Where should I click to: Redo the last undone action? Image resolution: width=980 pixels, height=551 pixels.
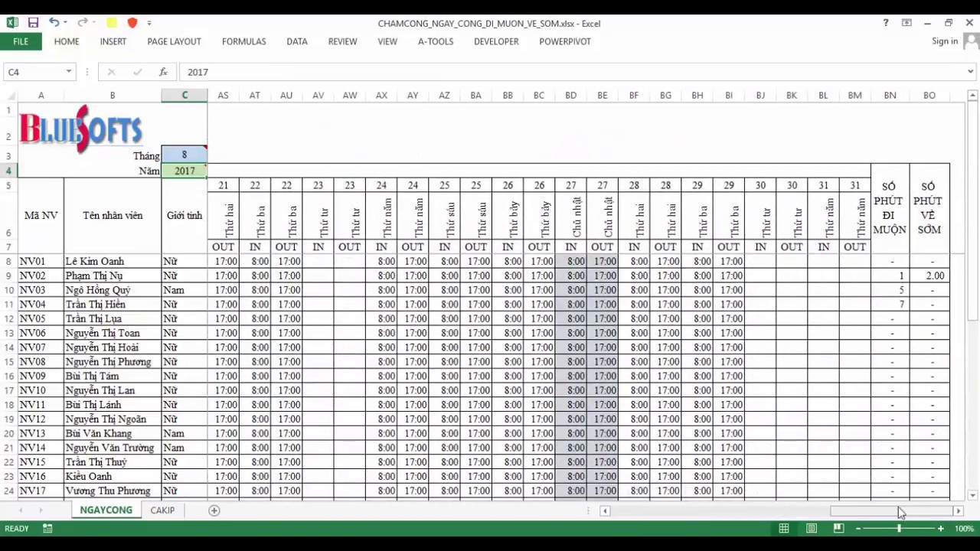point(81,23)
